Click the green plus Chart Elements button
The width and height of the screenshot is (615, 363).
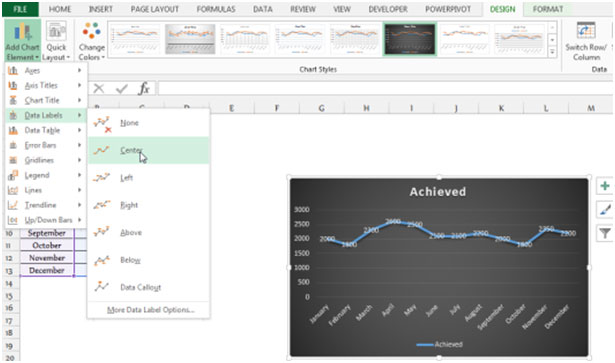pos(604,186)
